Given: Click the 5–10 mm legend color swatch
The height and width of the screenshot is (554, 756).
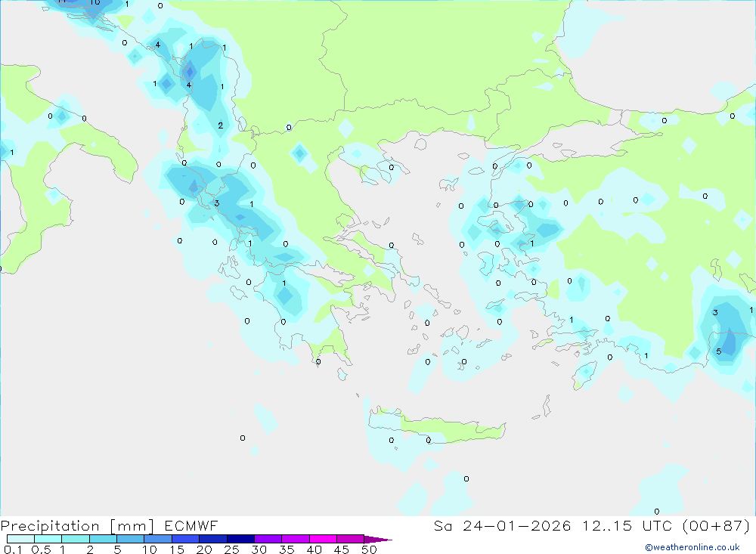Looking at the screenshot, I should click(x=130, y=539).
